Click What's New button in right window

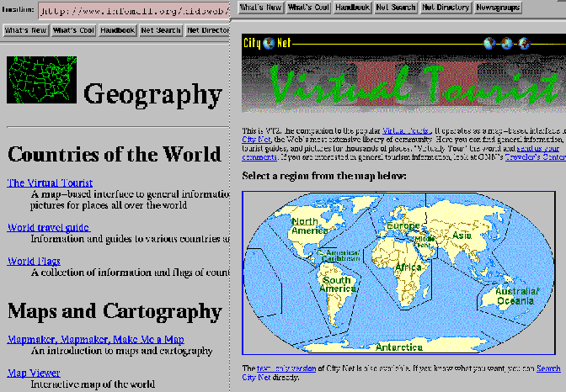coord(260,8)
